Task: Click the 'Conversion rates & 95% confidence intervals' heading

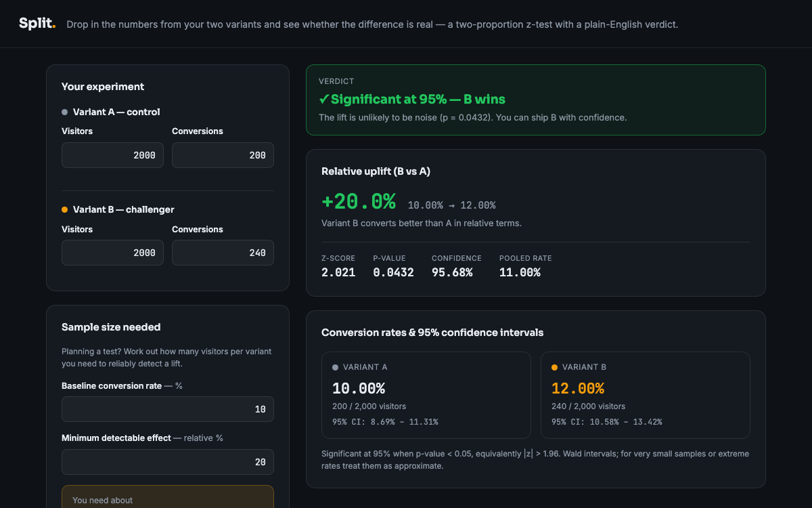Action: pos(432,333)
